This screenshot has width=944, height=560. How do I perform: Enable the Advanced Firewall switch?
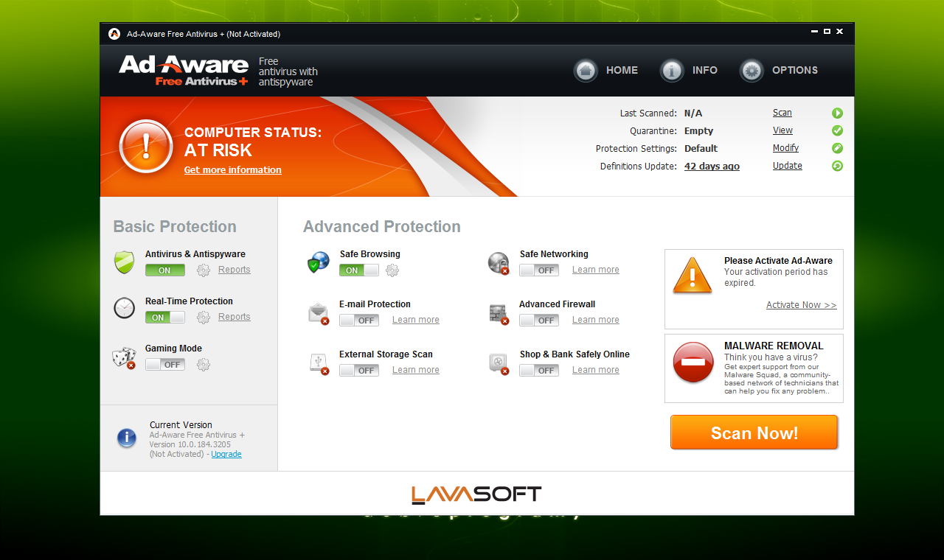pyautogui.click(x=539, y=321)
